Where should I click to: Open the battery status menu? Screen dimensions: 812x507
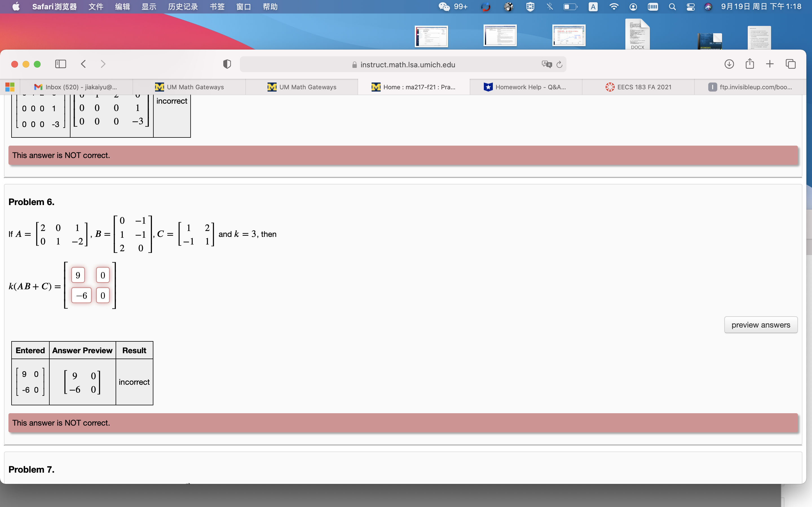(570, 7)
